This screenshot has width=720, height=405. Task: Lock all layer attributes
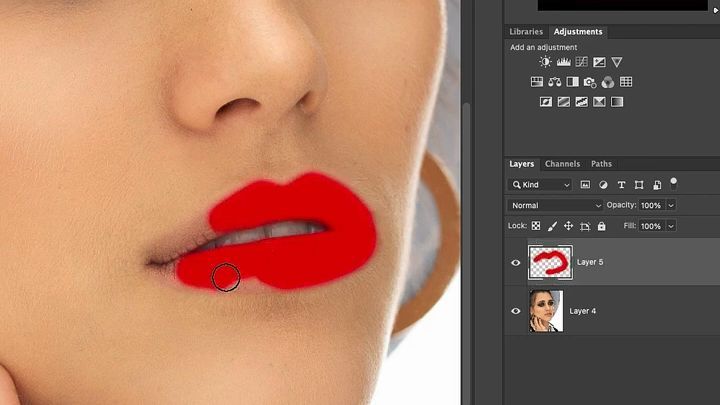602,226
